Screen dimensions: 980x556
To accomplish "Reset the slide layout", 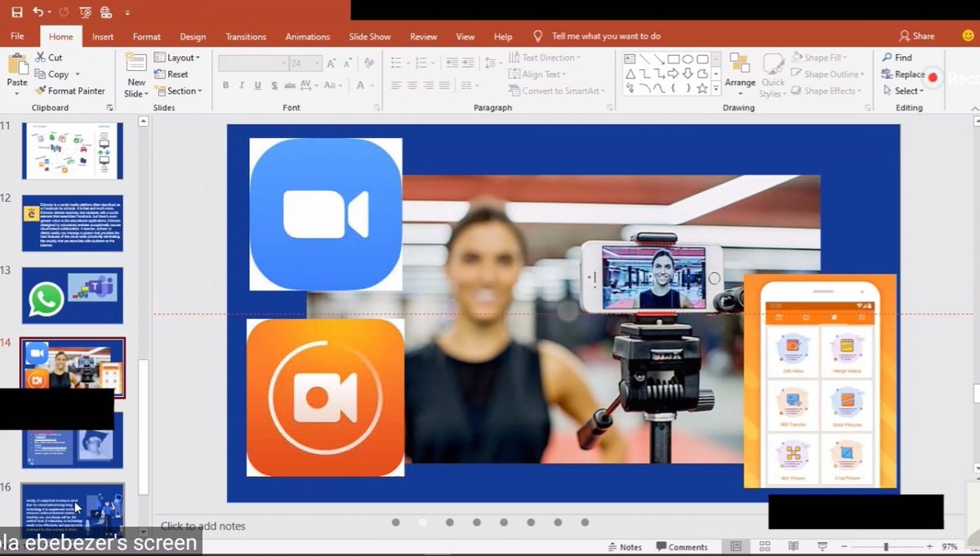I will click(x=171, y=74).
